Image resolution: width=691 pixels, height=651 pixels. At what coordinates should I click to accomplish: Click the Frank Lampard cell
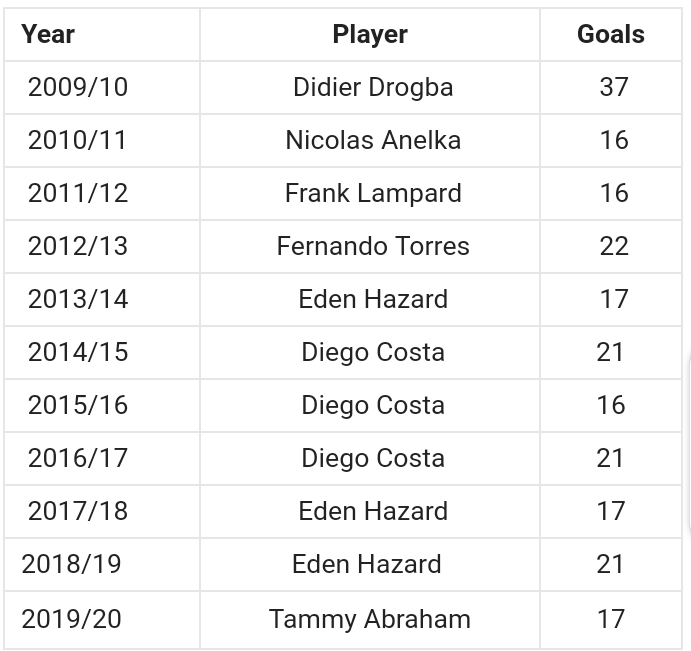point(372,193)
